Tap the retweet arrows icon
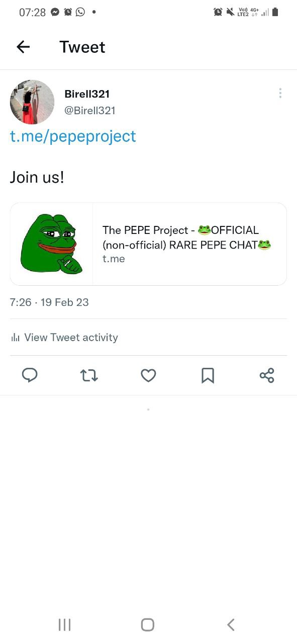The height and width of the screenshot is (644, 297). 89,375
